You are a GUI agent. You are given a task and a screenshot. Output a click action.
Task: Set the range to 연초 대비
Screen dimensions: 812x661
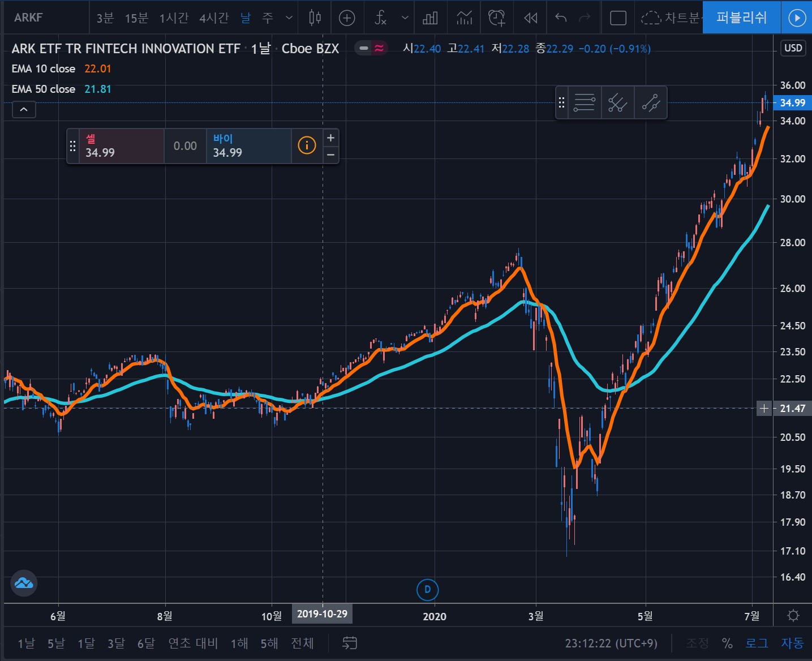(193, 643)
